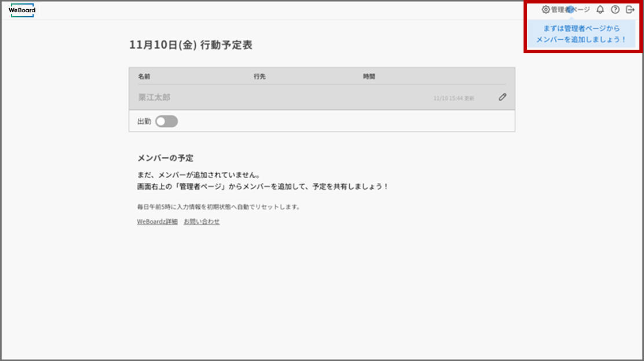Click the 名前 column header
The width and height of the screenshot is (644, 361).
point(144,76)
